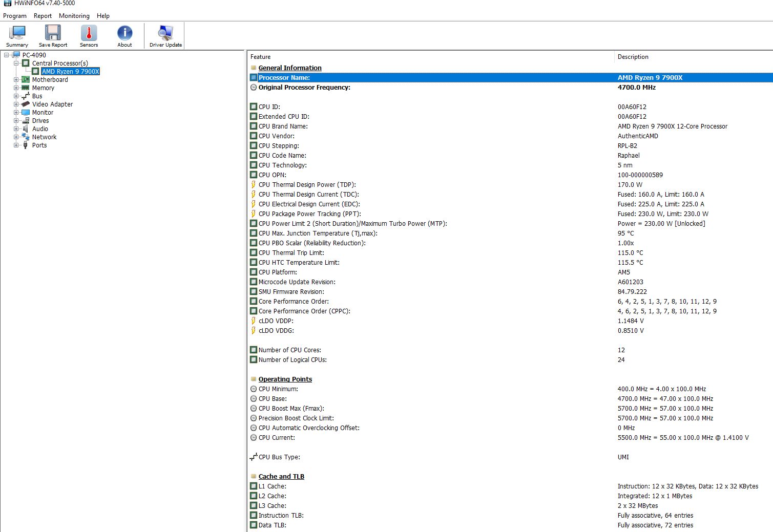Select the CPU Thermal Trip Limit row
This screenshot has width=773, height=532.
click(x=510, y=253)
